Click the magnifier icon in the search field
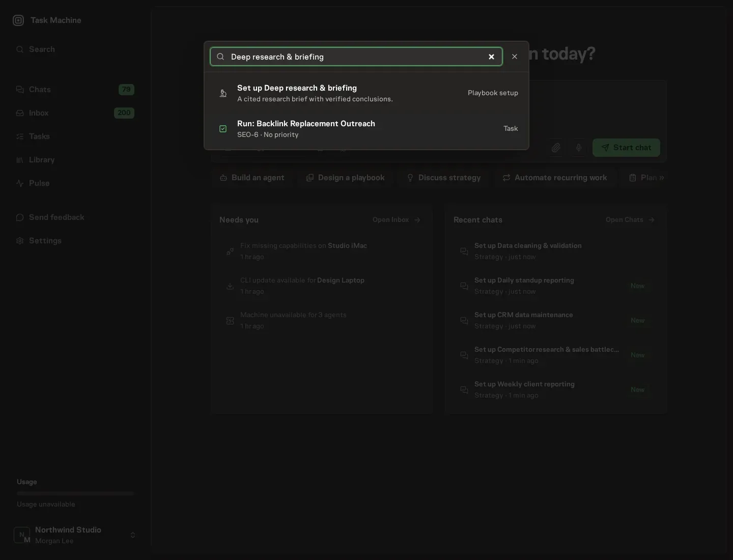This screenshot has height=560, width=733. point(220,57)
